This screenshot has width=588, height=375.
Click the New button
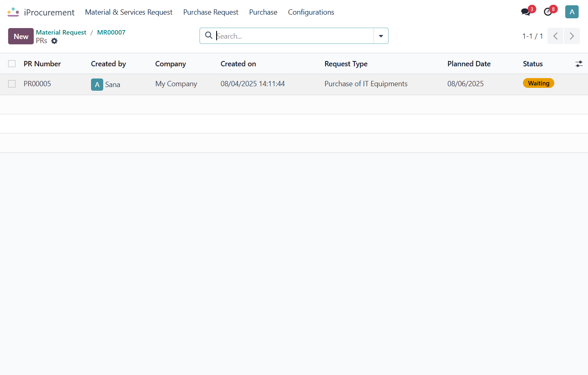point(21,36)
